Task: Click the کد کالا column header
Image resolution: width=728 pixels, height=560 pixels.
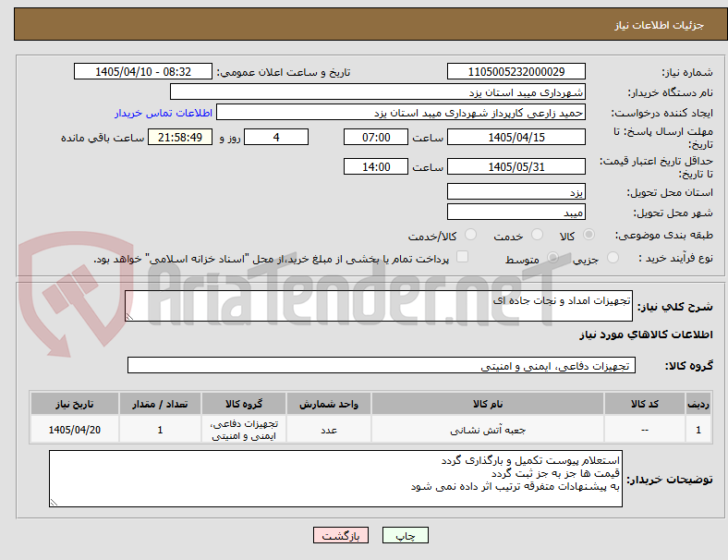Action: pyautogui.click(x=645, y=404)
